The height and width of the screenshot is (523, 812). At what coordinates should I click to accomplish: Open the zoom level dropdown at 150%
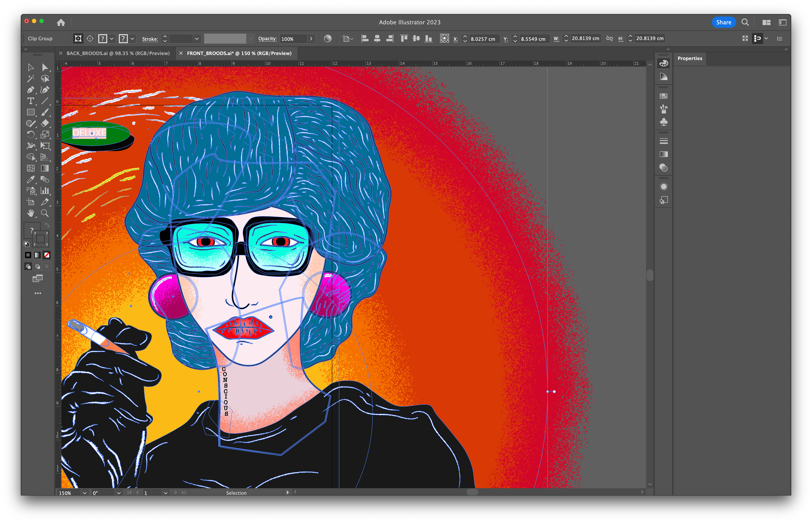85,493
